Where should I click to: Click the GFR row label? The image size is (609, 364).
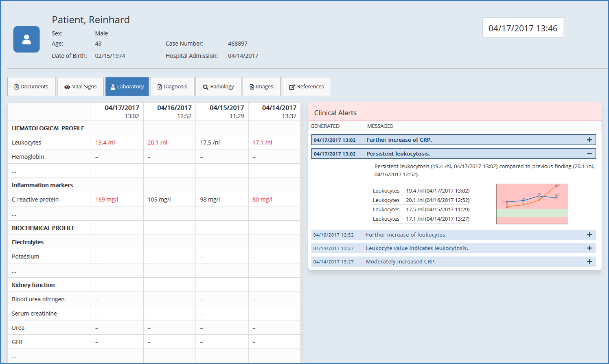tap(17, 342)
